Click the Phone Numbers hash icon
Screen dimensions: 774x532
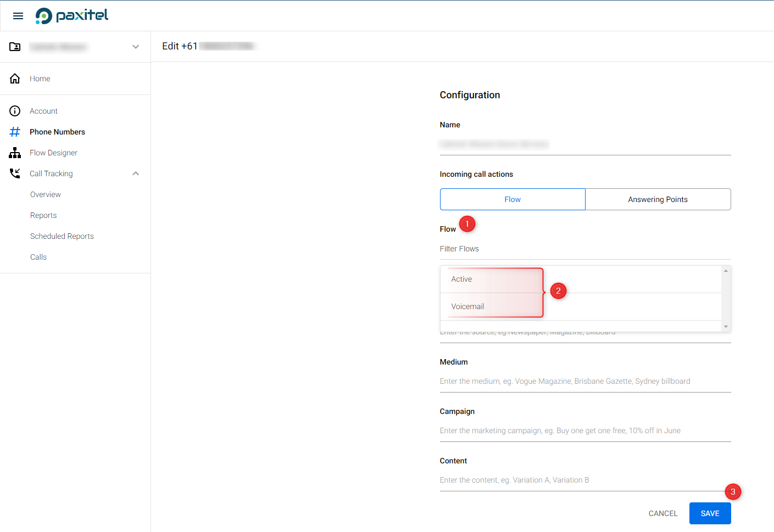[x=15, y=132]
